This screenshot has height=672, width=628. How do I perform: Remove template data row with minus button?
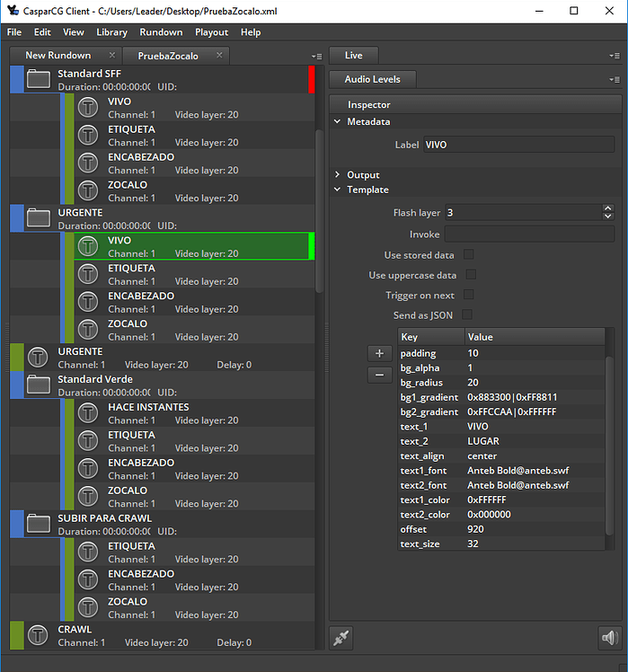click(379, 375)
